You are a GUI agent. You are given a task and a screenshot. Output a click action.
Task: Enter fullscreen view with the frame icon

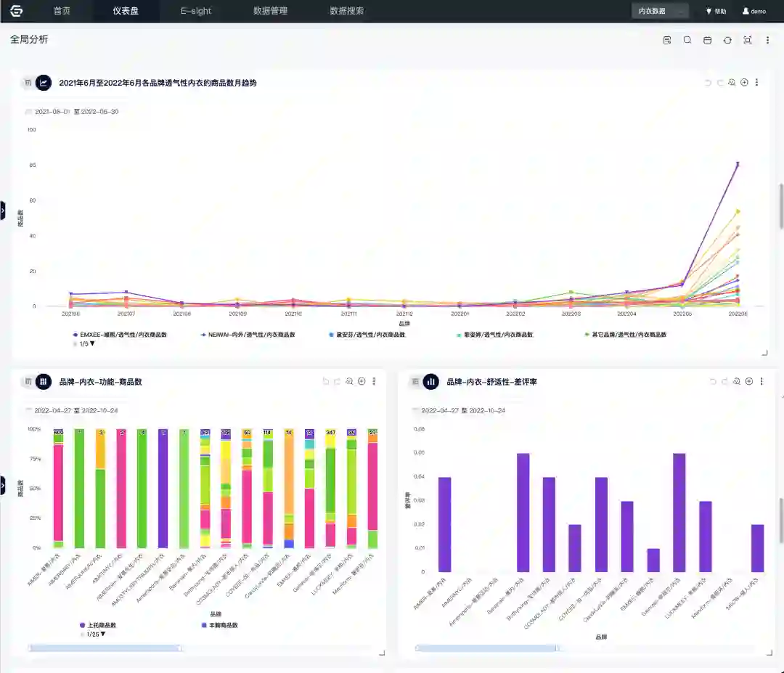pyautogui.click(x=748, y=40)
